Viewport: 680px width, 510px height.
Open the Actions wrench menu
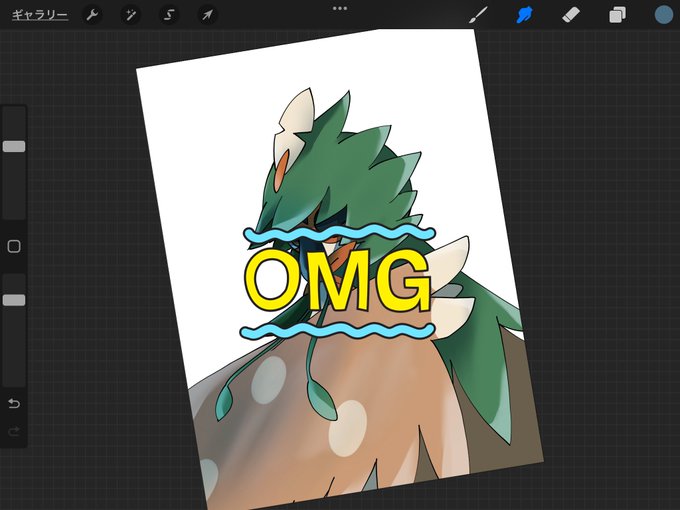(92, 15)
